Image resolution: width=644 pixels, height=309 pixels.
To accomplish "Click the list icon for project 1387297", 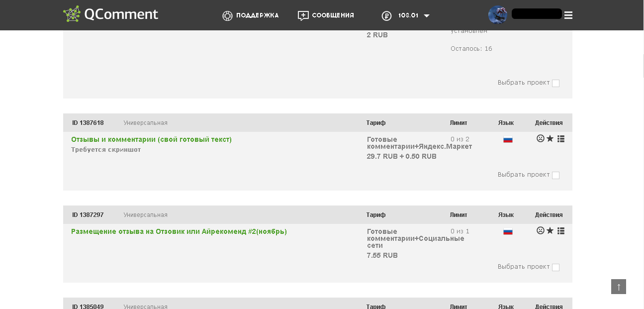I will 561,231.
